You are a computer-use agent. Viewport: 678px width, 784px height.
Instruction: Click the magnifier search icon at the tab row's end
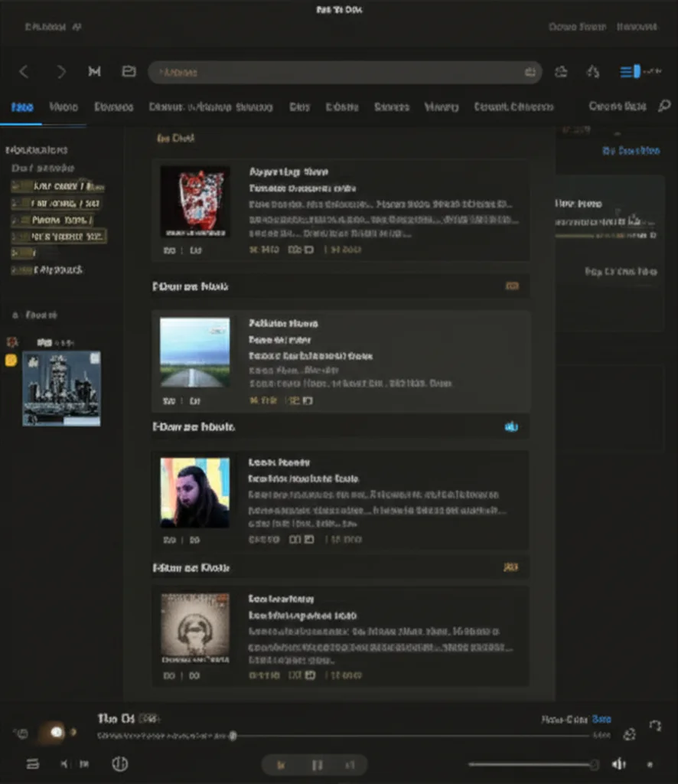664,106
